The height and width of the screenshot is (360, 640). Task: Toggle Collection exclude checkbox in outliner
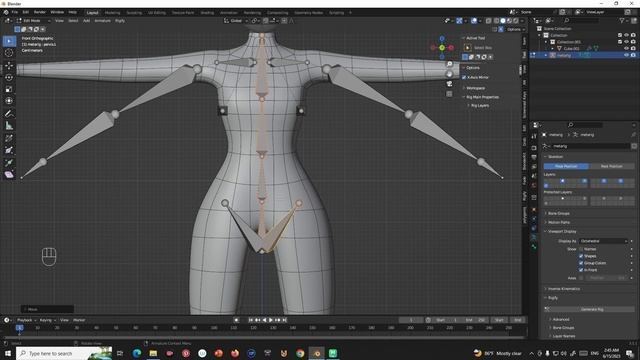point(620,35)
